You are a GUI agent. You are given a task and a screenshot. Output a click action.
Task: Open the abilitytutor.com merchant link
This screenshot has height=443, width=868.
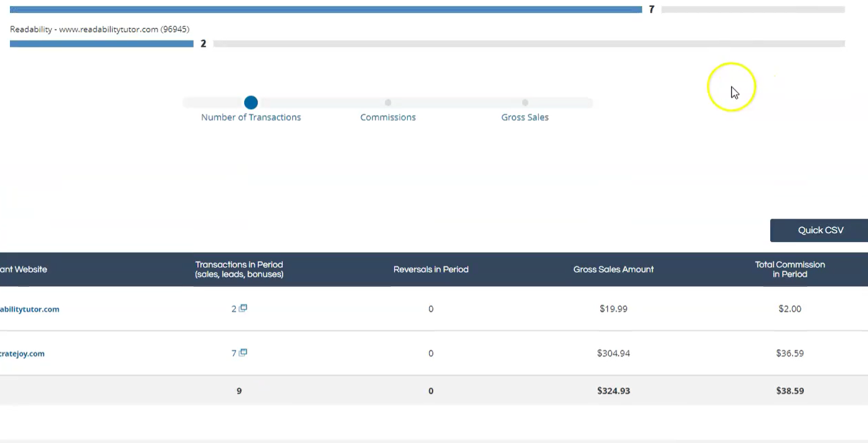click(x=29, y=309)
